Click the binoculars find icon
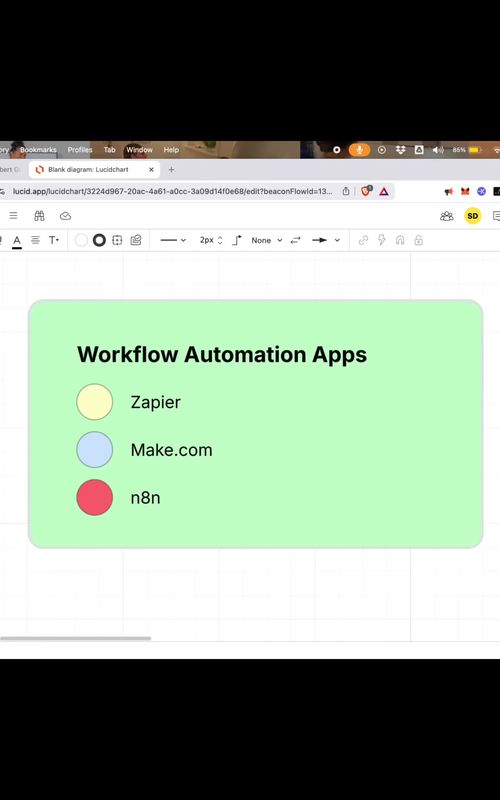Viewport: 500px width, 800px height. point(39,216)
